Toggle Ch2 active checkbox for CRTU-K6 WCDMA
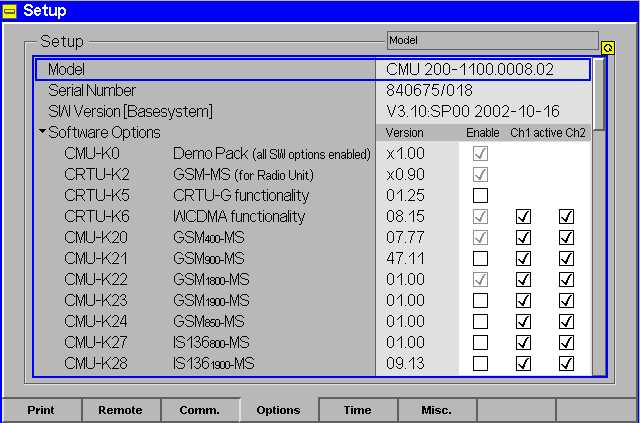The height and width of the screenshot is (423, 640). [x=566, y=216]
